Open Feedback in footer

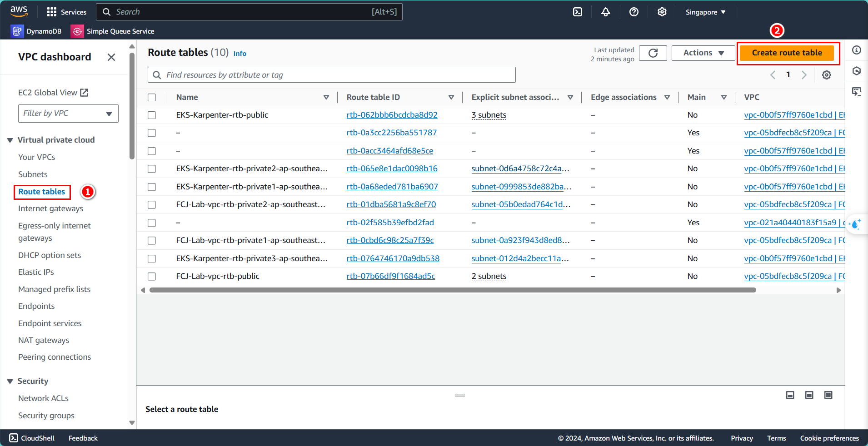coord(83,438)
